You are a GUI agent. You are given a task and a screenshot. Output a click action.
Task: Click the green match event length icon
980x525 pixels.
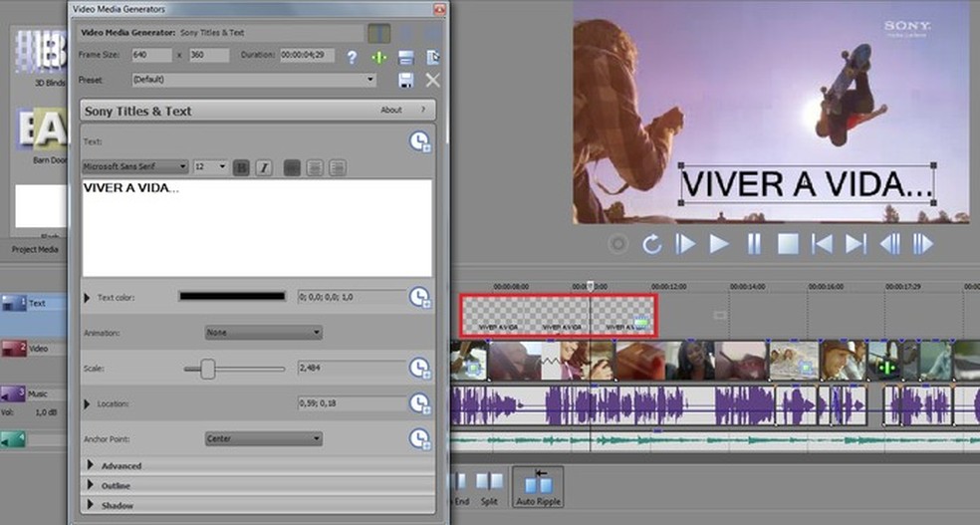pos(378,58)
